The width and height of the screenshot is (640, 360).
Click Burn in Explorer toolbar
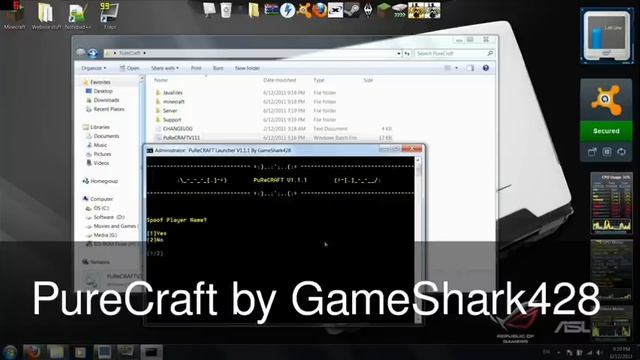[x=218, y=68]
